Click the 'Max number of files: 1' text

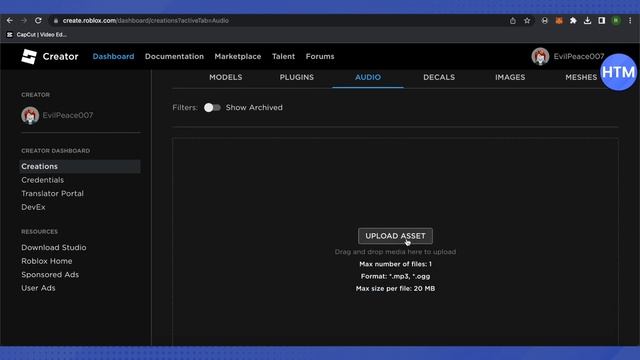tap(395, 264)
